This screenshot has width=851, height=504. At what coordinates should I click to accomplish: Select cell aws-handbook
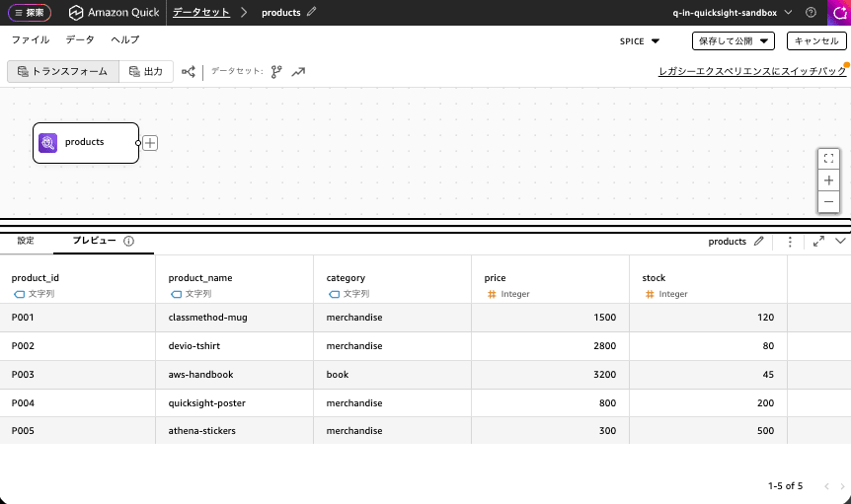(x=234, y=375)
